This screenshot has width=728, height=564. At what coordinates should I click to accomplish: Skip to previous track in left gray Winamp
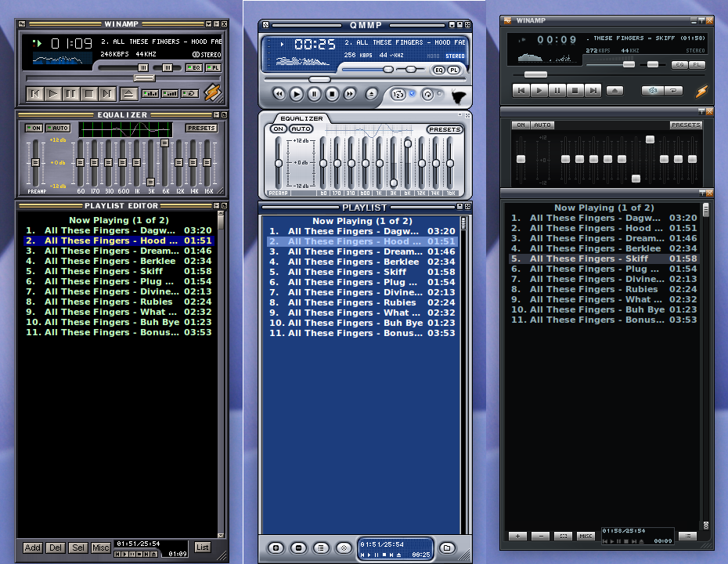click(x=34, y=94)
